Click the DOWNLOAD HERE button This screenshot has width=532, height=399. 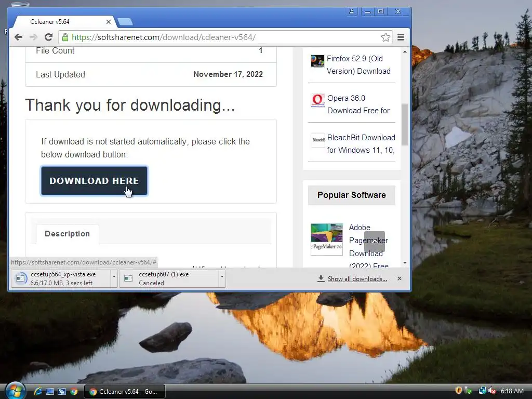coord(95,180)
